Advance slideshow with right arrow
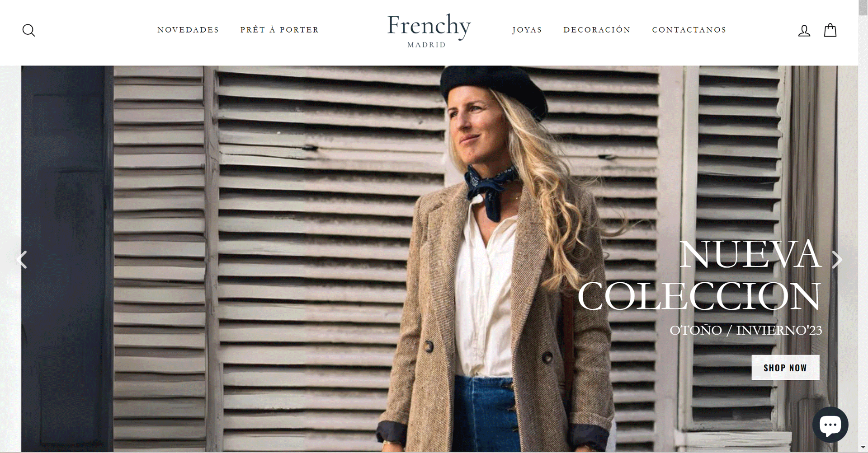Screen dimensions: 868x453 837,260
